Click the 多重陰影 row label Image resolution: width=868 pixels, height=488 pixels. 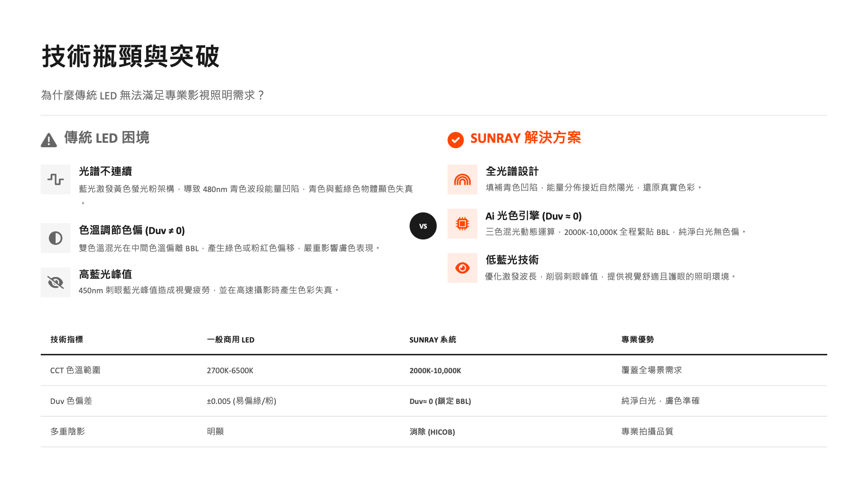tap(67, 432)
